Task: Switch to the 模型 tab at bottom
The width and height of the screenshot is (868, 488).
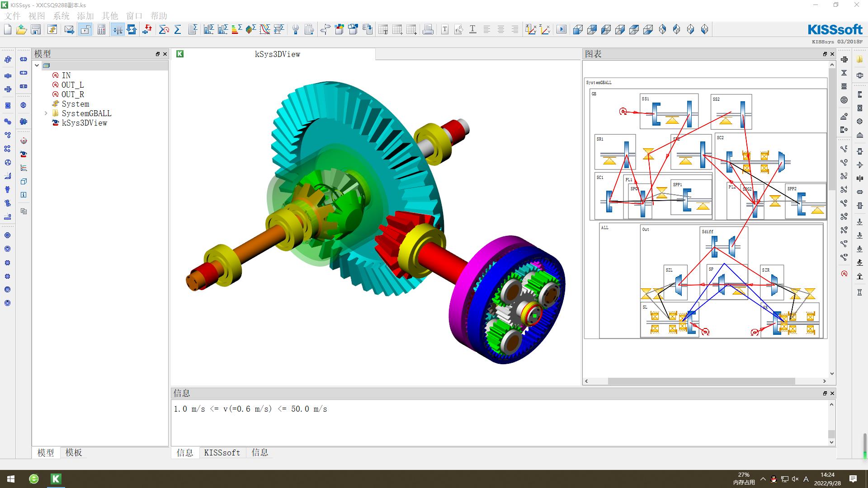Action: pyautogui.click(x=46, y=452)
